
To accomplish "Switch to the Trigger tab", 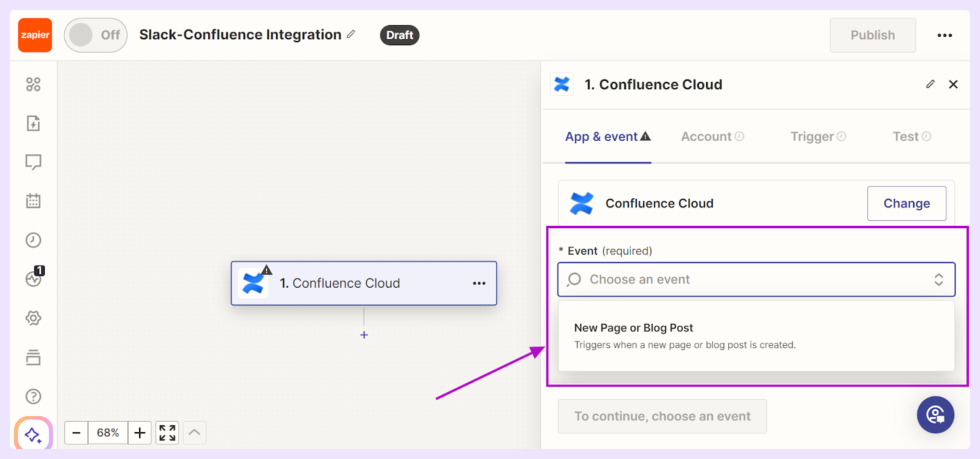I will tap(818, 136).
